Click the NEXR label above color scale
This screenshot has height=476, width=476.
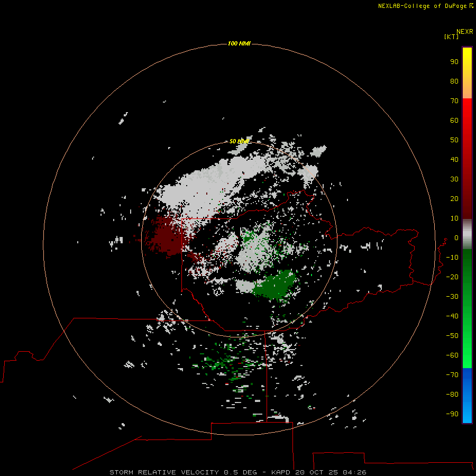click(x=464, y=32)
